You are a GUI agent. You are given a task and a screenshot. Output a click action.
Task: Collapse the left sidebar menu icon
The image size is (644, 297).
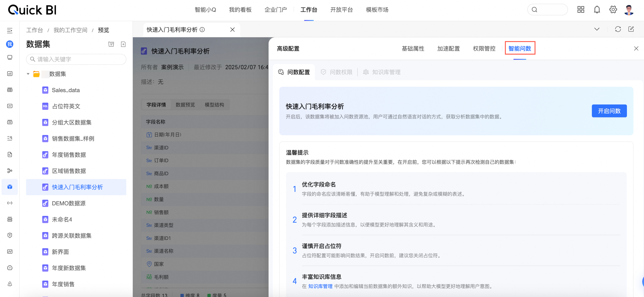(x=10, y=31)
